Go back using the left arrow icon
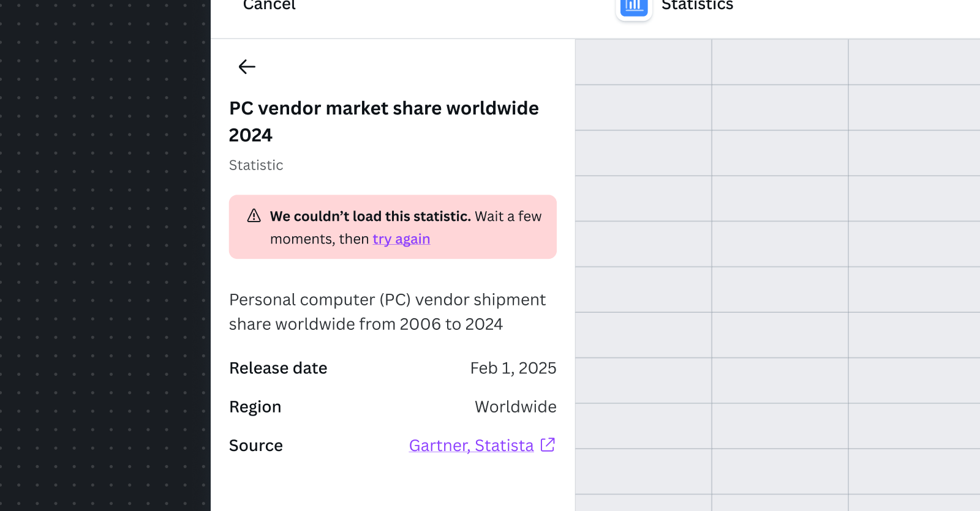Viewport: 980px width, 511px height. pos(247,67)
